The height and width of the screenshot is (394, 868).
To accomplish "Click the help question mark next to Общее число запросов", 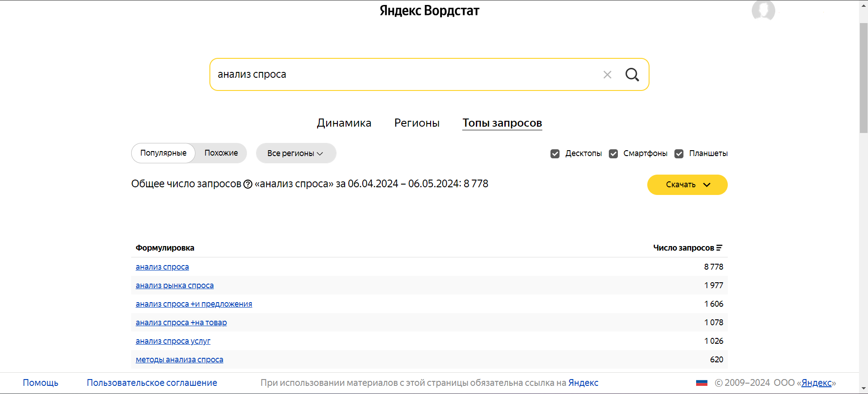I will 248,184.
